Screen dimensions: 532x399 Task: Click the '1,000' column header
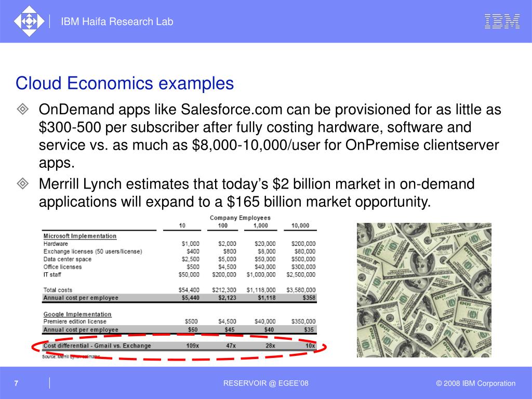261,225
